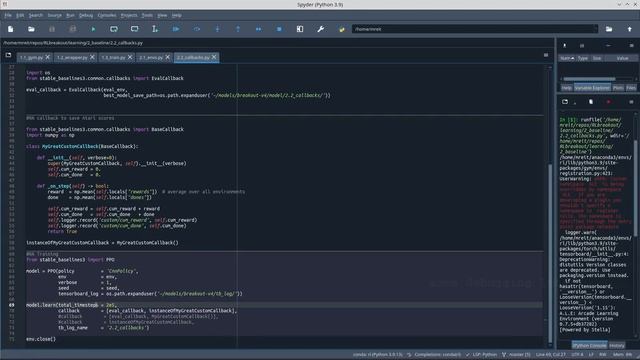Sort variables by Value column header

pyautogui.click(x=622, y=58)
